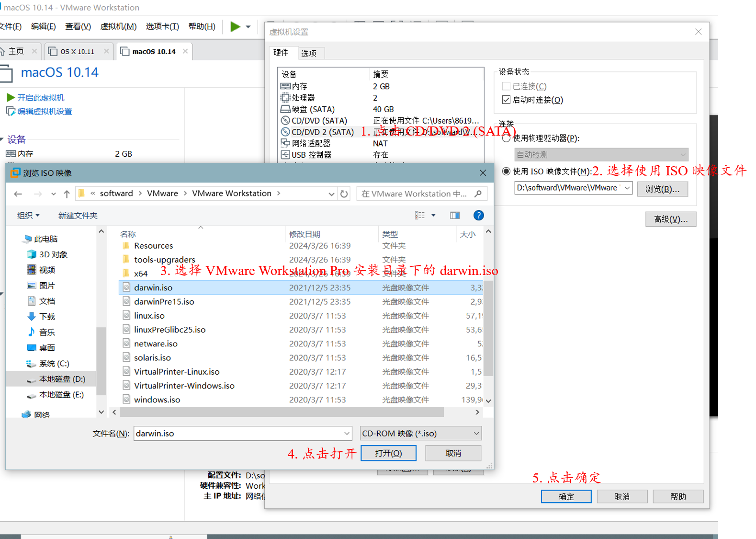Click the 开启此虚拟机 link
Viewport: 756px width, 539px height.
click(41, 98)
